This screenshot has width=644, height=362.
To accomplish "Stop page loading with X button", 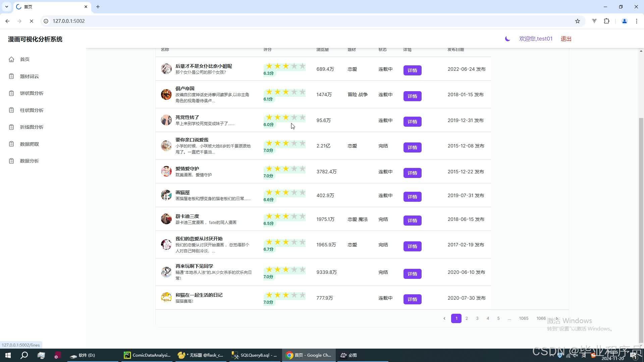I will tap(32, 21).
